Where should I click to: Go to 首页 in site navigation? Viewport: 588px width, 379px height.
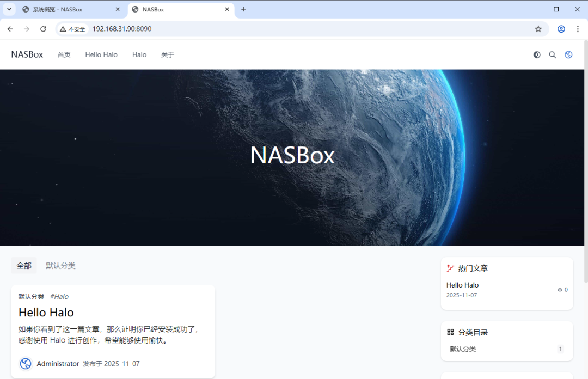64,55
